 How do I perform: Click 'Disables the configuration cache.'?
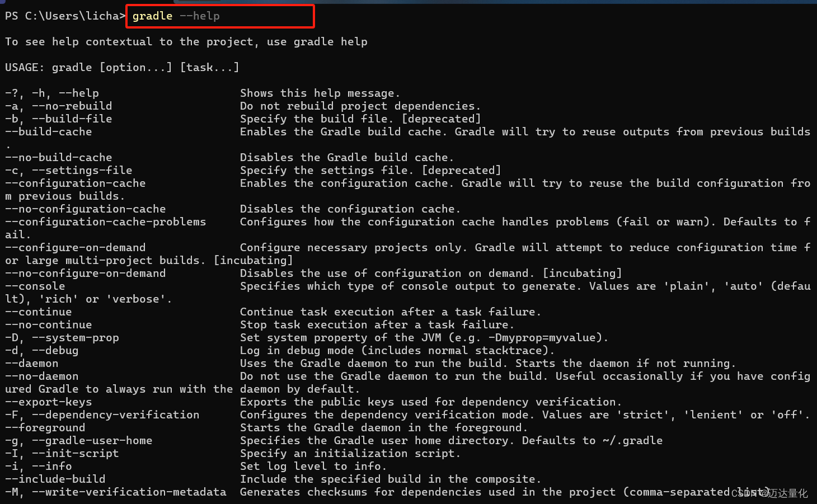tap(350, 209)
